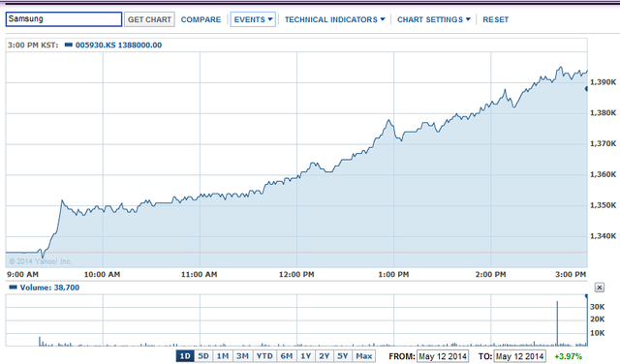Select the 5D time range
Screen dimensions: 620x364
click(x=203, y=356)
